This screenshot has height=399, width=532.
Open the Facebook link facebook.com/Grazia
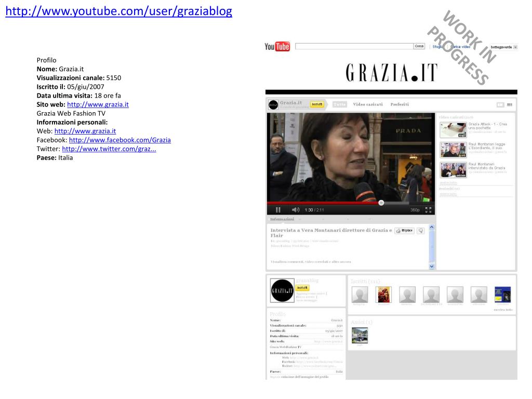point(120,140)
